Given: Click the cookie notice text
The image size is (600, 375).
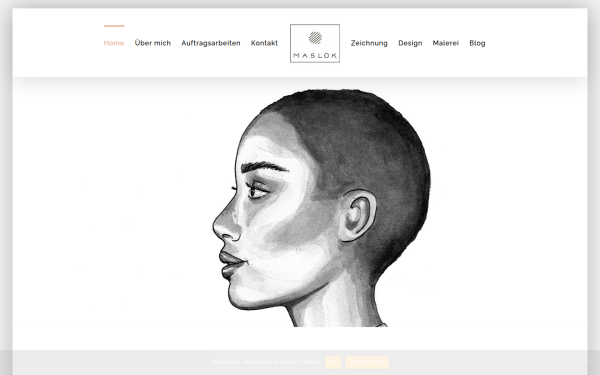Looking at the screenshot, I should coord(266,362).
